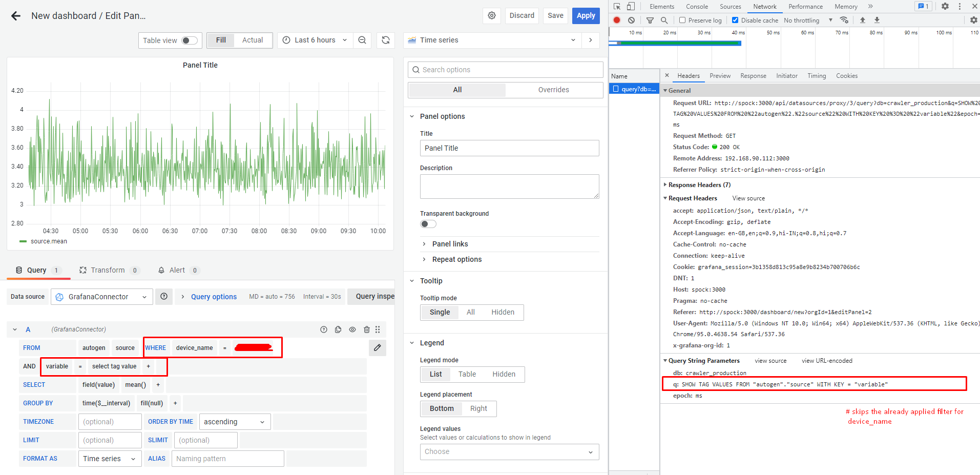980x475 pixels.
Task: Enable Transparent background for the panel
Action: coord(428,224)
